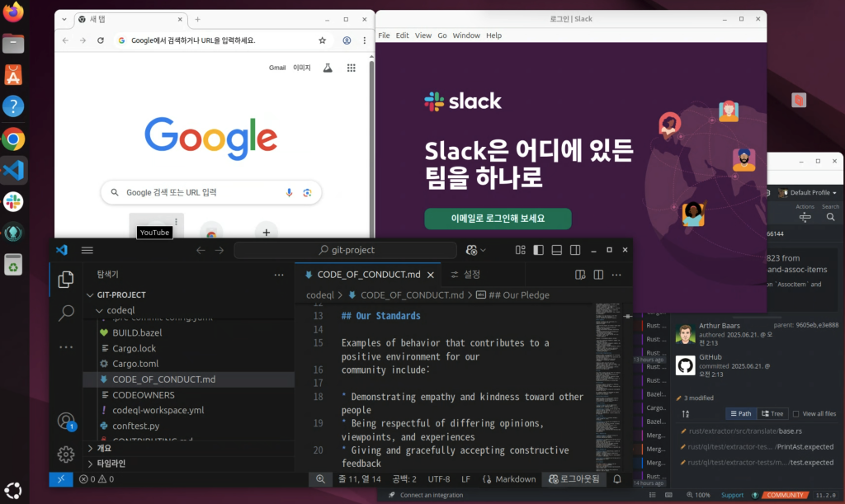The image size is (845, 504).
Task: Toggle VS Code primary side bar
Action: pyautogui.click(x=538, y=250)
